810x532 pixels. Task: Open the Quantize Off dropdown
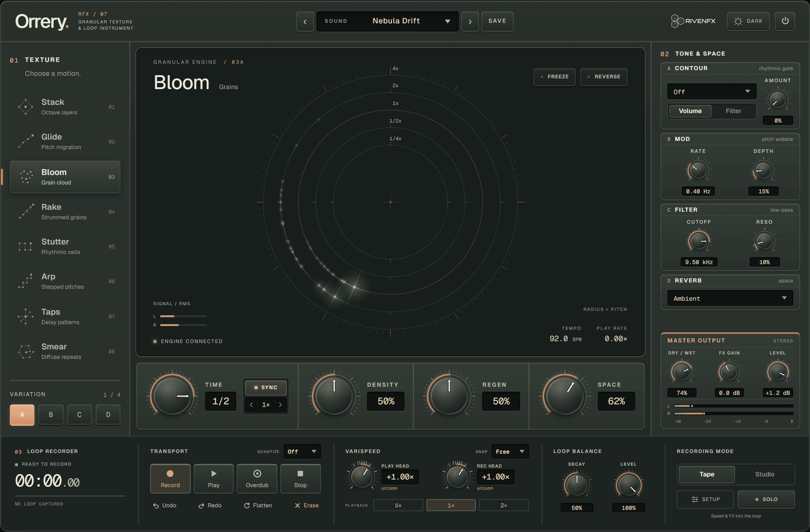point(302,452)
